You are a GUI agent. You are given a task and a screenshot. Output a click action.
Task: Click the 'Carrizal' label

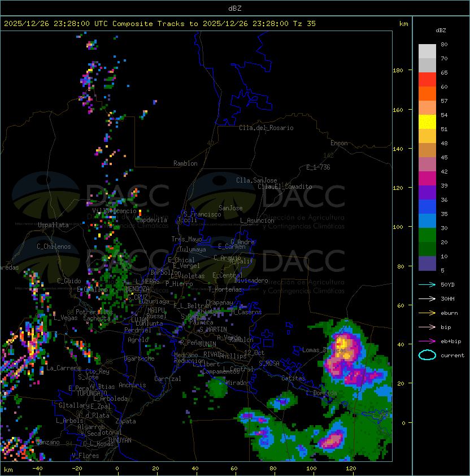point(168,379)
